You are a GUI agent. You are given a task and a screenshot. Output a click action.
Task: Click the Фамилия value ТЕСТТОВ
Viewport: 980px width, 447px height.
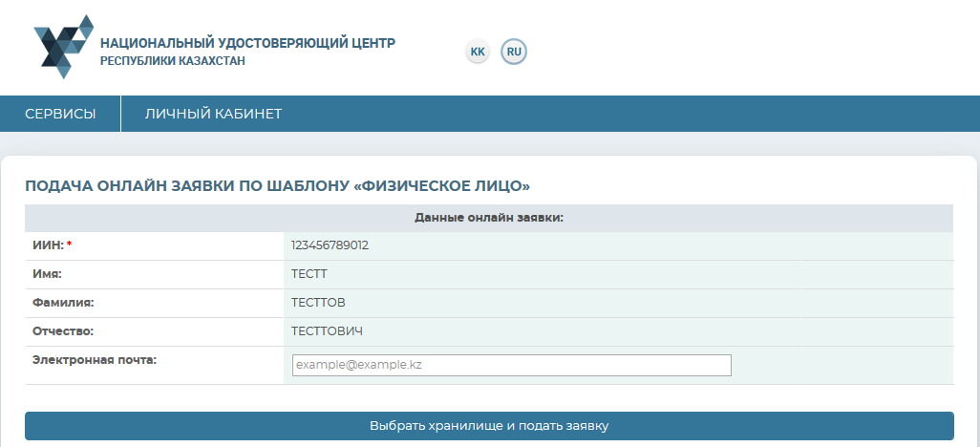pos(318,303)
